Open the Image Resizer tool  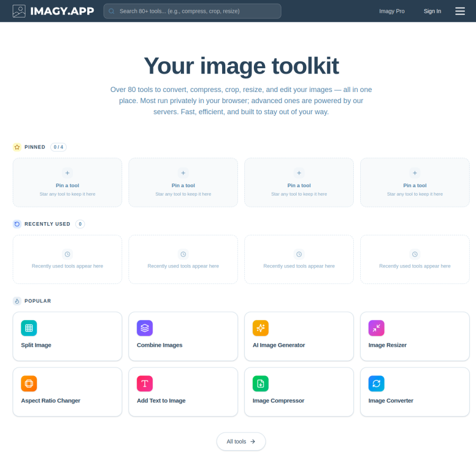pos(415,336)
